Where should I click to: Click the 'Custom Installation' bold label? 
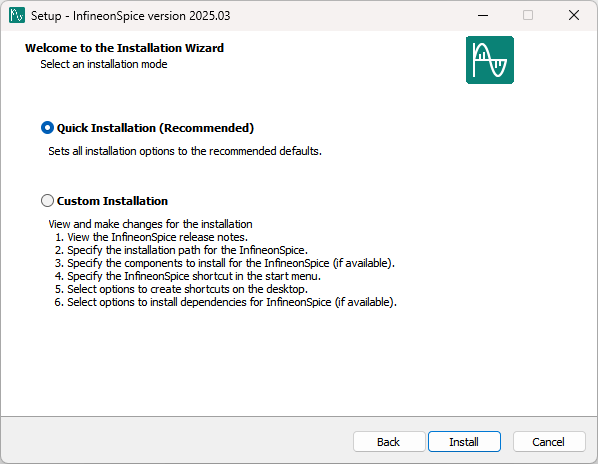click(112, 201)
